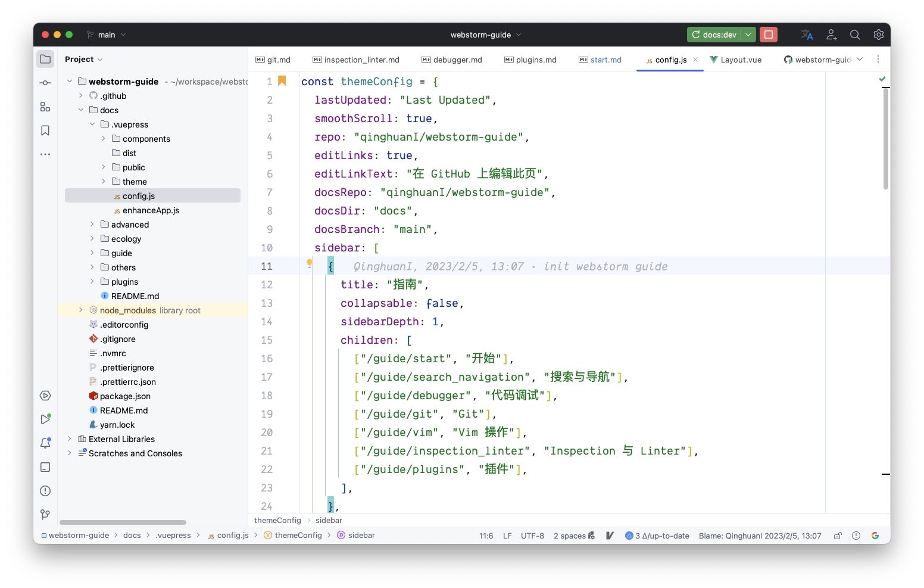Switch to the debugger.md tab
This screenshot has height=588, width=924.
point(452,60)
